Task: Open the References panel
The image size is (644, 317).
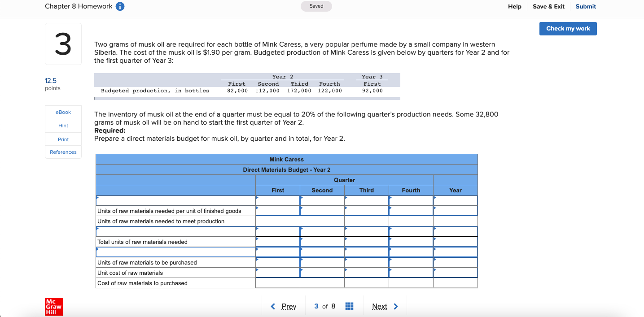Action: click(x=63, y=152)
